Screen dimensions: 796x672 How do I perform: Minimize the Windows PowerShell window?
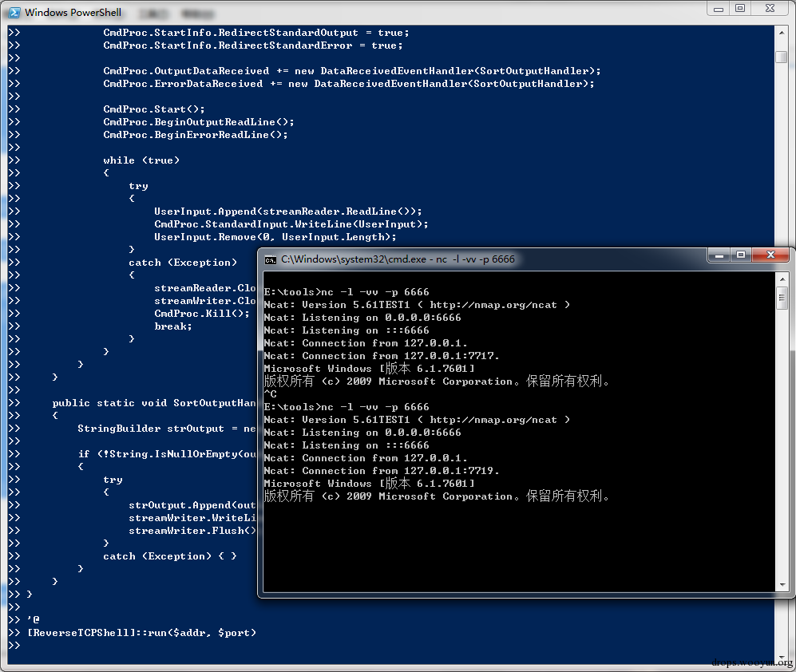pos(719,9)
